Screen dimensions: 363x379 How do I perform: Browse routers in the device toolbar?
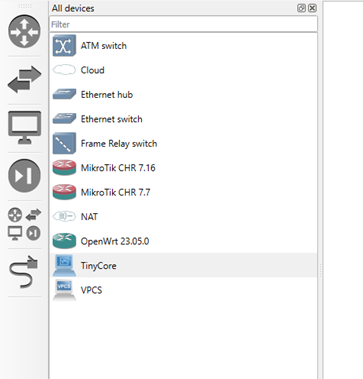[x=24, y=32]
